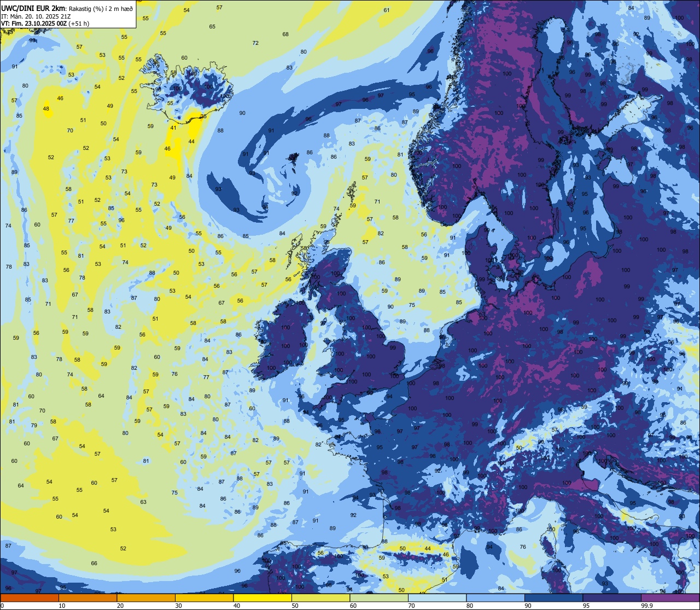Click the dark navy 95–99.9 legend segment
This screenshot has height=610, width=700.
tap(611, 597)
